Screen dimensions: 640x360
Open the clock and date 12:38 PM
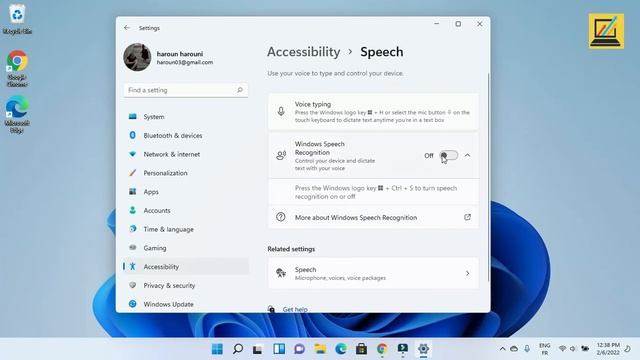608,349
